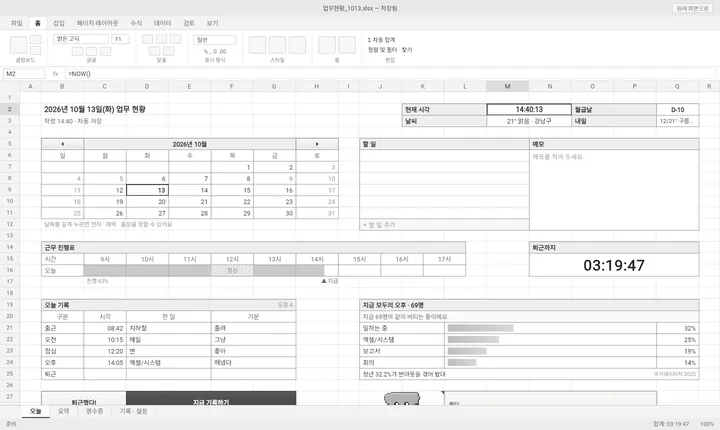
Task: Click the 14:40:13 current time cell
Action: [529, 109]
